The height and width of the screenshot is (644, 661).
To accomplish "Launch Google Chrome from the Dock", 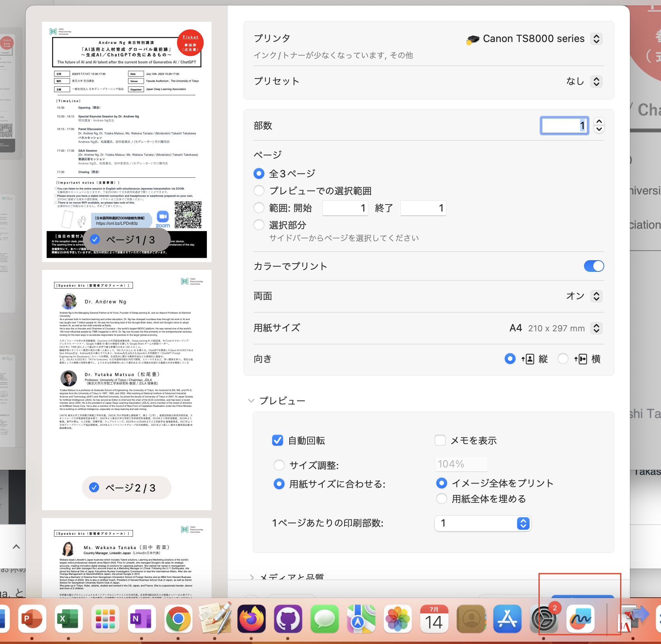I will (x=178, y=619).
